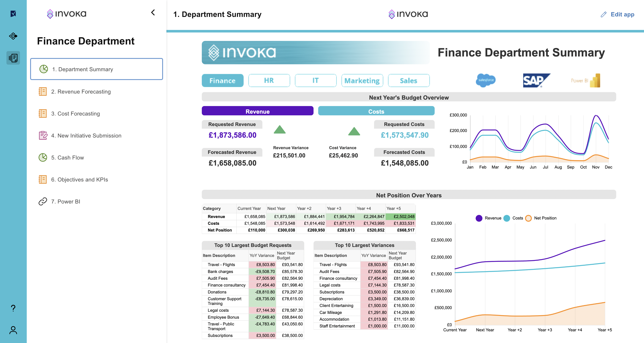Click the Cost Variance value £25,462.90
This screenshot has width=644, height=343.
(x=343, y=155)
